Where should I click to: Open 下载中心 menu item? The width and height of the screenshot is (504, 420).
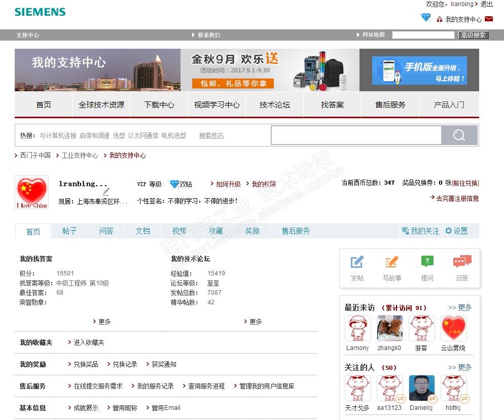(159, 105)
